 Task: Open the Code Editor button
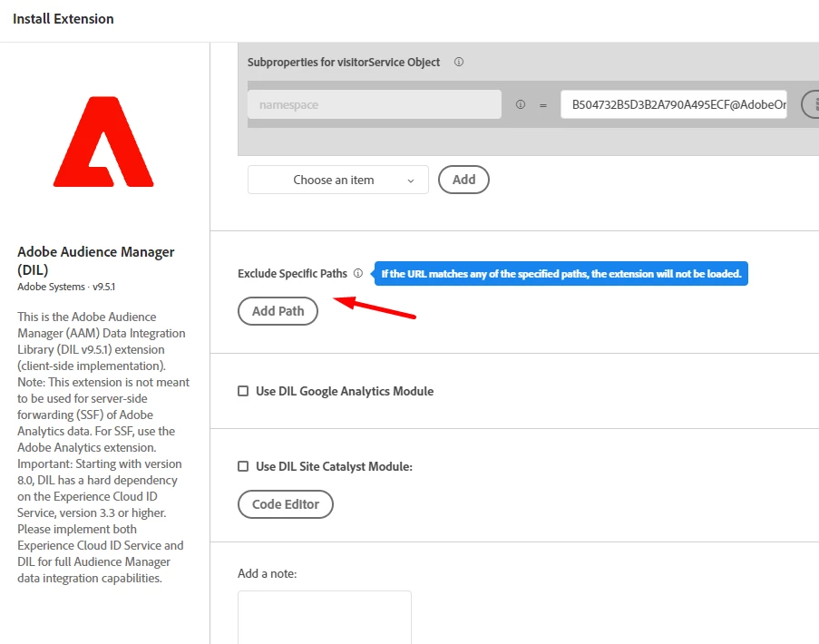tap(285, 504)
